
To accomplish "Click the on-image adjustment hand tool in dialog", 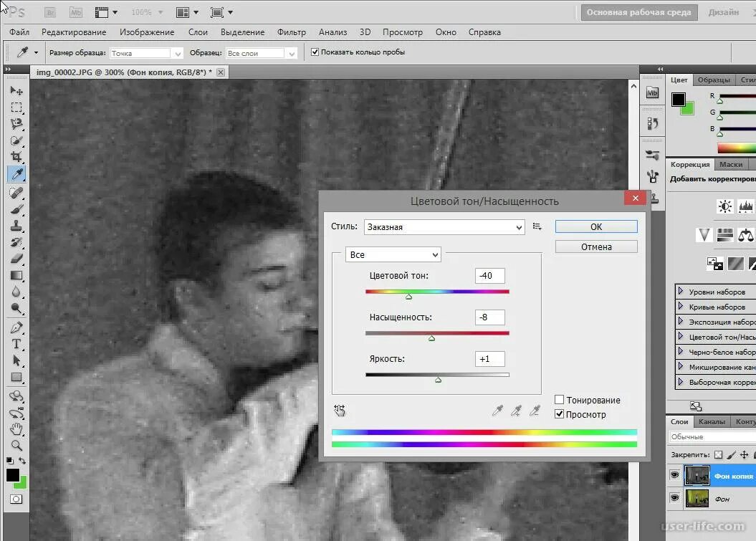I will click(340, 411).
